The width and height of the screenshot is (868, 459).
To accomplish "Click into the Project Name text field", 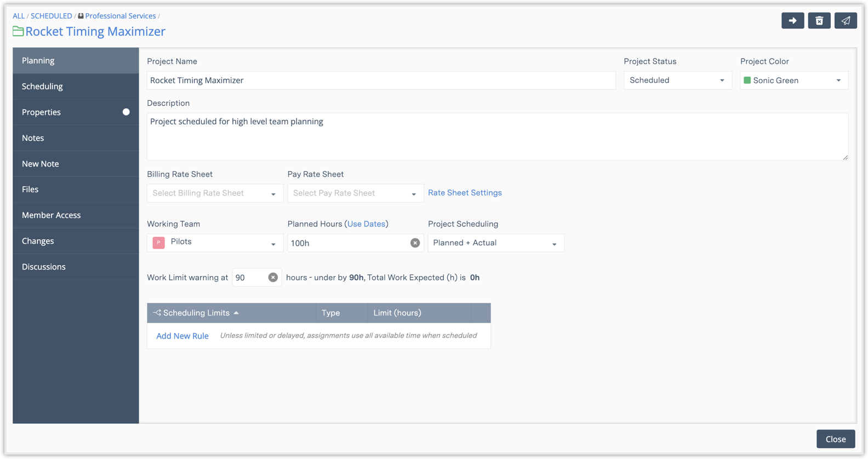I will (381, 81).
